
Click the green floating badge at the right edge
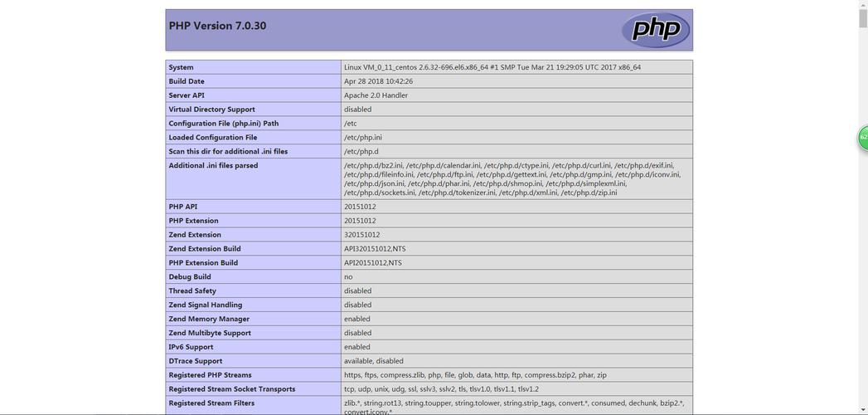863,138
